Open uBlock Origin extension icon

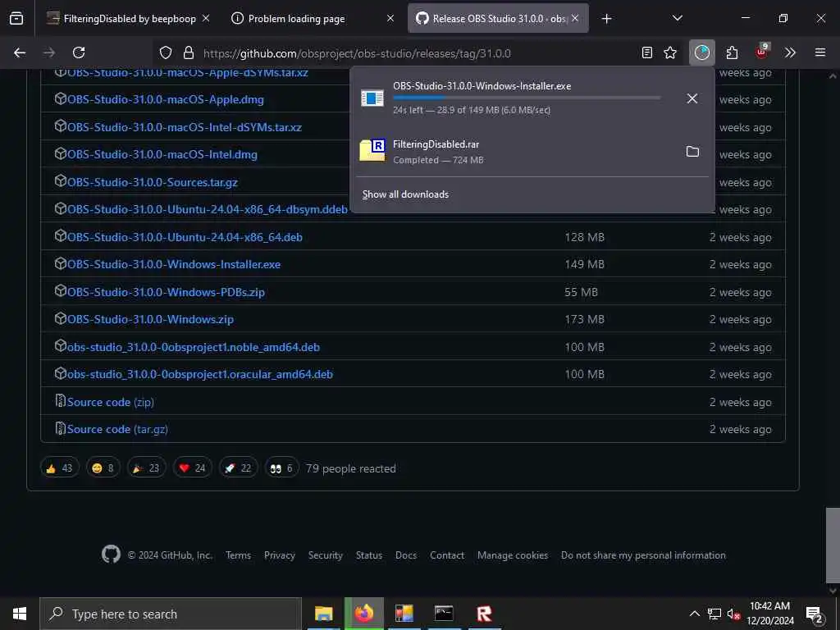coord(761,52)
